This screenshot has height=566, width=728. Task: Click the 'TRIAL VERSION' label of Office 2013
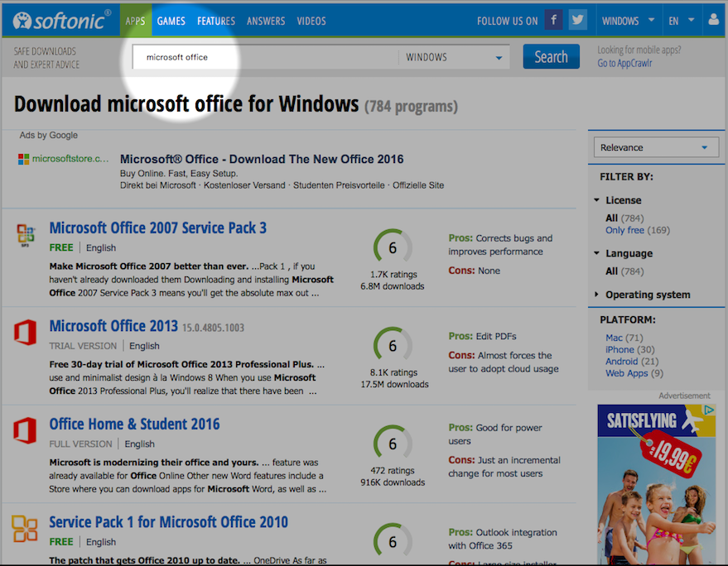[x=83, y=346]
